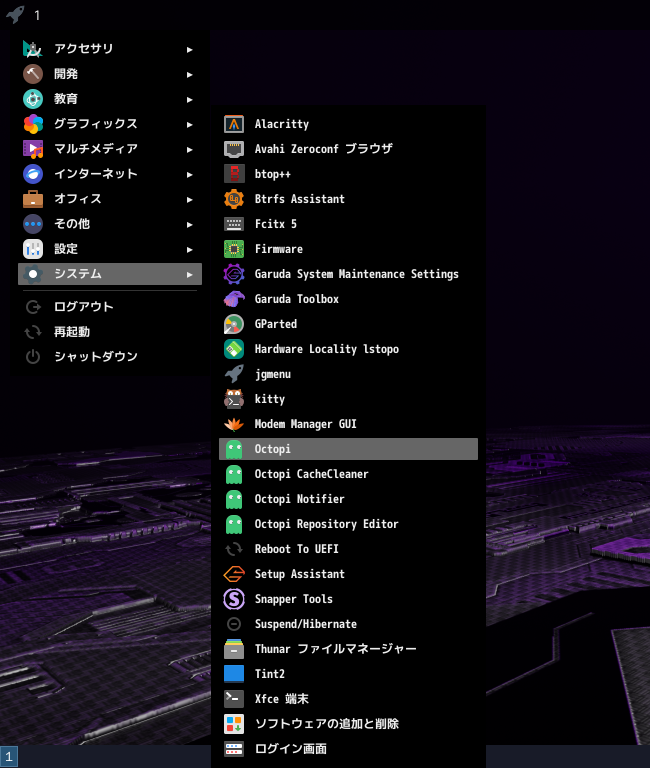Screen dimensions: 650x768
Task: Click the Reboot To UEFI icon
Action: [x=234, y=549]
